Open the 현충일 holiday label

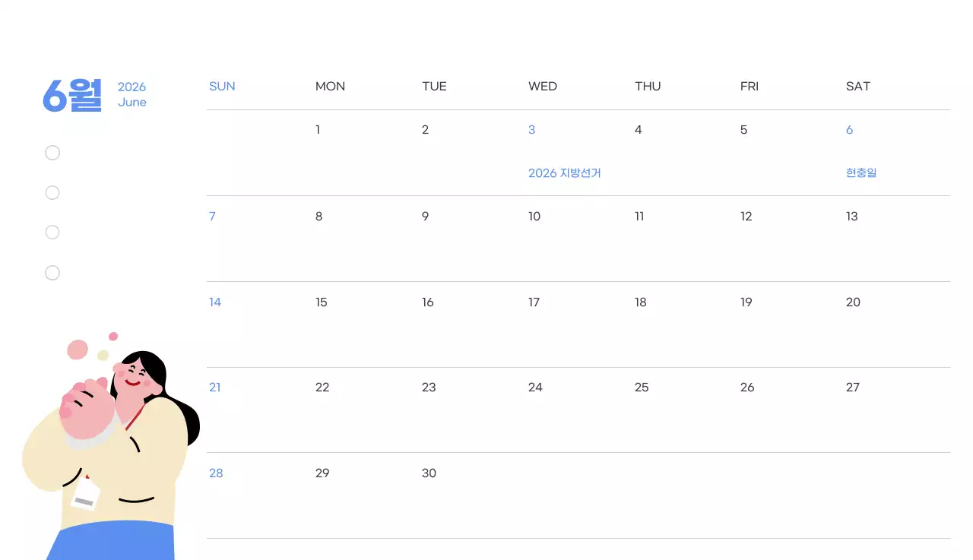[861, 173]
